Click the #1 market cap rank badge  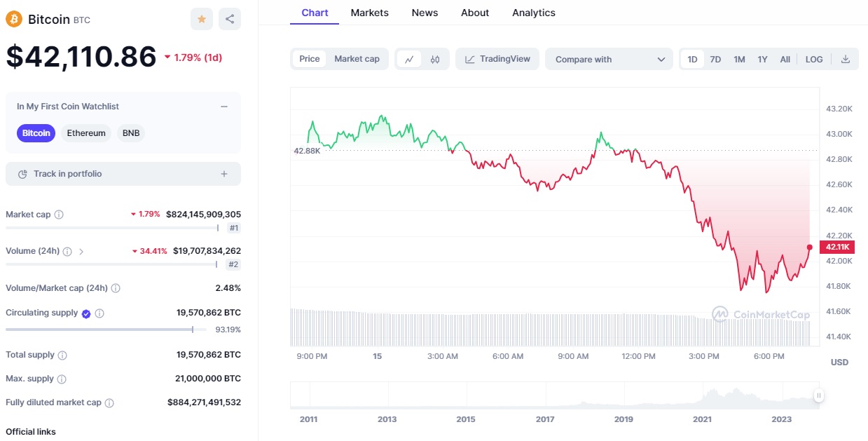click(234, 228)
